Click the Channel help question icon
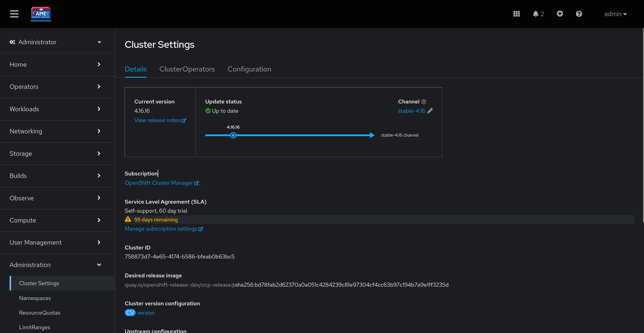 (424, 102)
